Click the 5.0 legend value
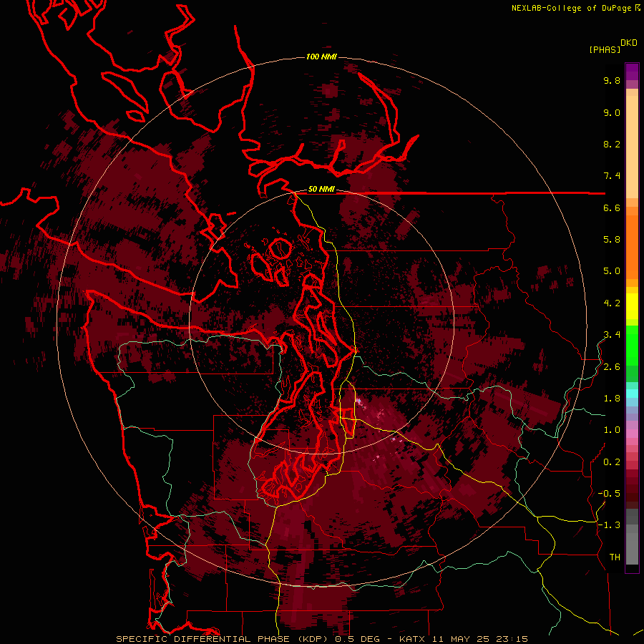Image resolution: width=644 pixels, height=644 pixels. [x=612, y=271]
